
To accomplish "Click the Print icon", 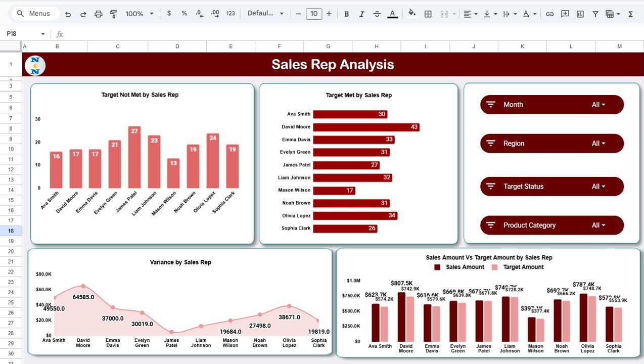I will pyautogui.click(x=98, y=14).
